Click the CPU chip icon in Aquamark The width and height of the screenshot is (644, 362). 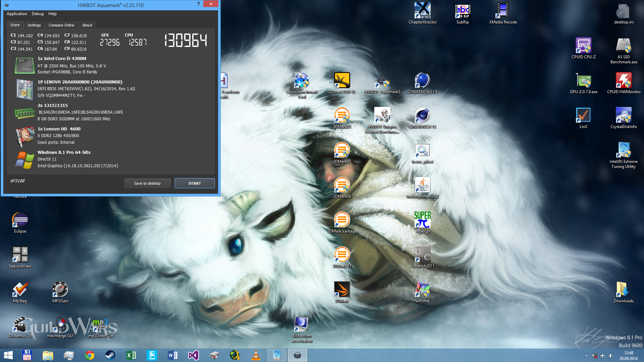coord(24,65)
